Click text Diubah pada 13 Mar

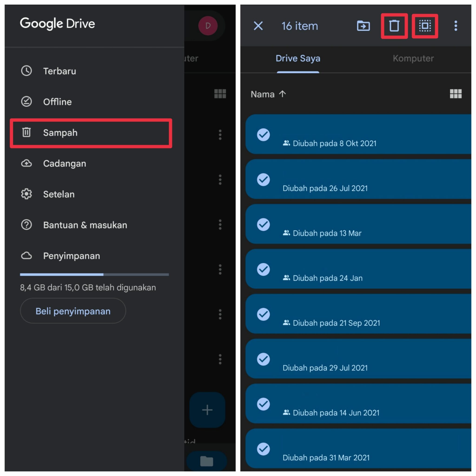click(327, 233)
